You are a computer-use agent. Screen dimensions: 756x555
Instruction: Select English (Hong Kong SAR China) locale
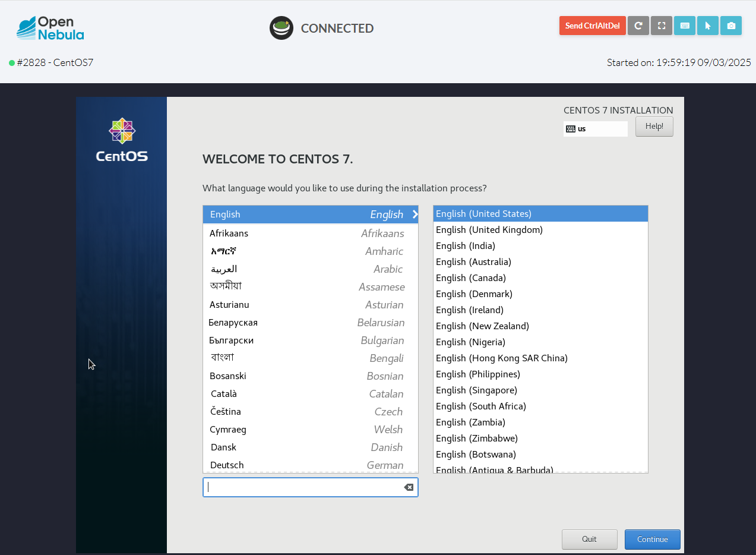click(x=540, y=358)
